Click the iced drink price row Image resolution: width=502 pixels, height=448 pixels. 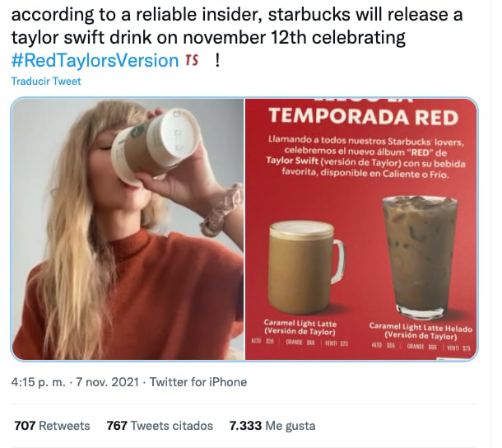(421, 347)
